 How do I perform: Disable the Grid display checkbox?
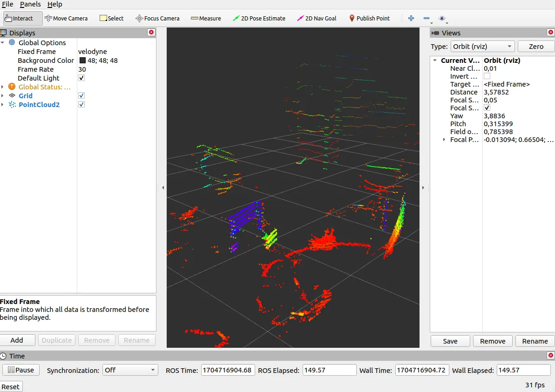click(81, 96)
